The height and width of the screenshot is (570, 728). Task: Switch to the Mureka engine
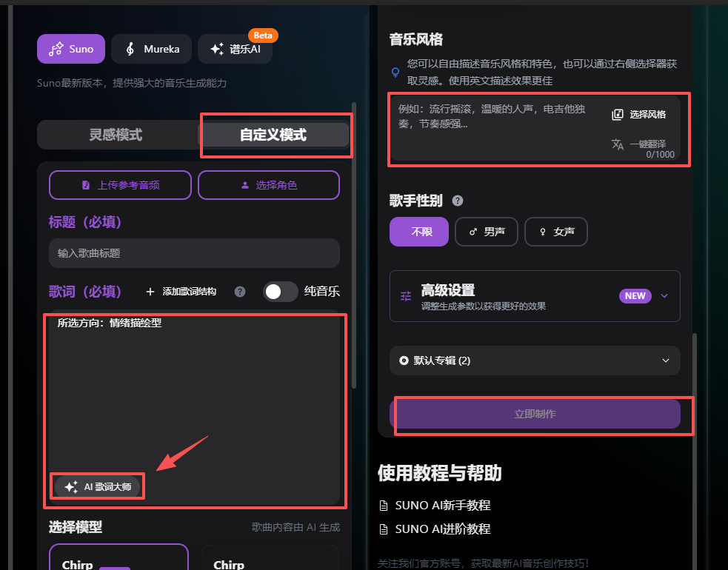coord(151,49)
